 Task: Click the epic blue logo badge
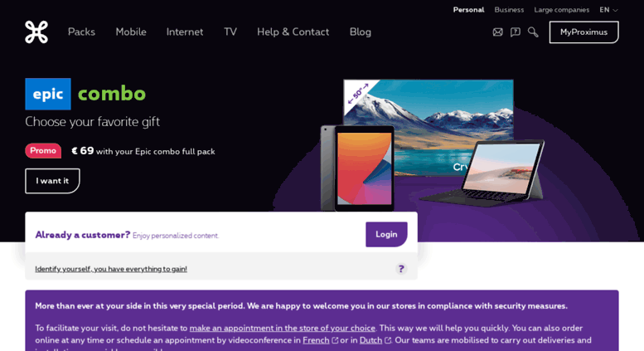click(48, 94)
